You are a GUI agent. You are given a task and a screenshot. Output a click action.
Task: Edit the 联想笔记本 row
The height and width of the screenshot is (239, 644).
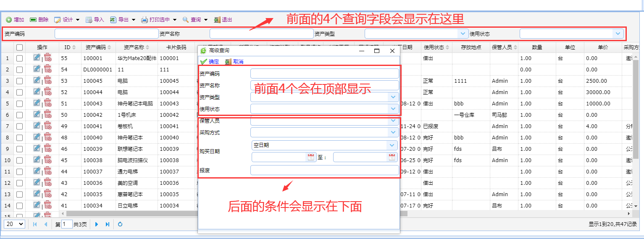click(37, 148)
